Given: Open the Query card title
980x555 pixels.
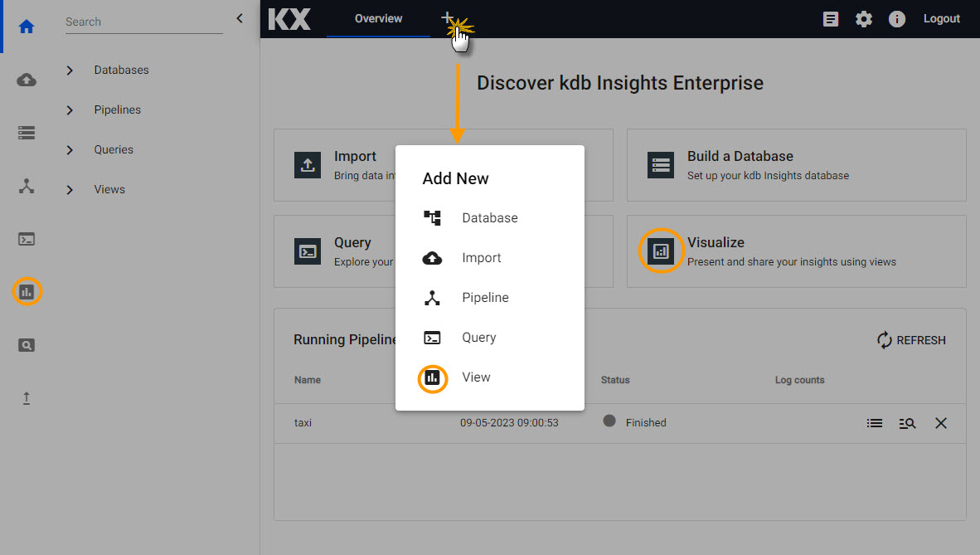Looking at the screenshot, I should coord(352,243).
